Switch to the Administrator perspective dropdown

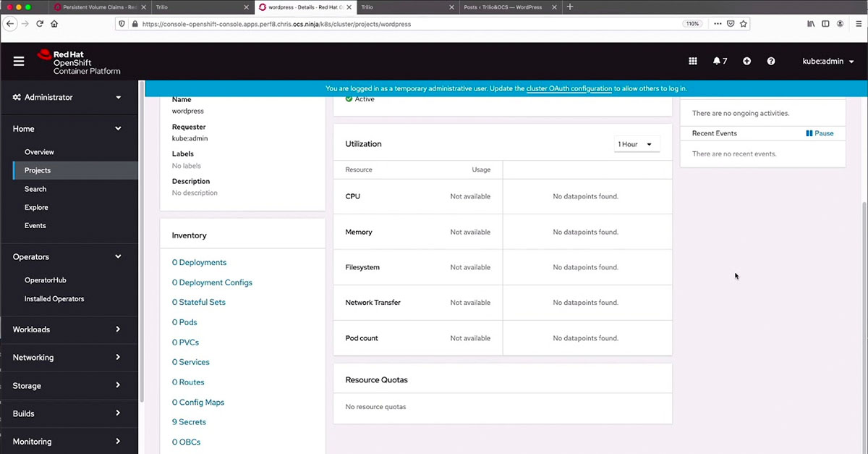(69, 97)
